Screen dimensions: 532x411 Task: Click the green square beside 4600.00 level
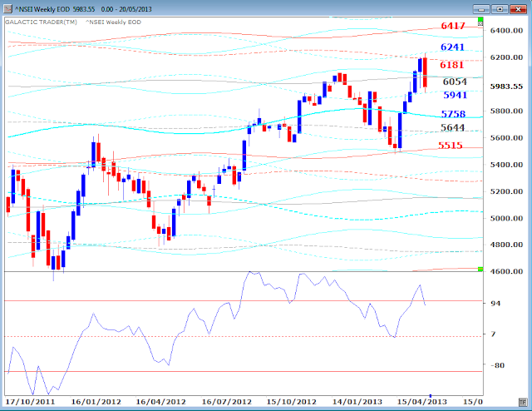(x=480, y=270)
